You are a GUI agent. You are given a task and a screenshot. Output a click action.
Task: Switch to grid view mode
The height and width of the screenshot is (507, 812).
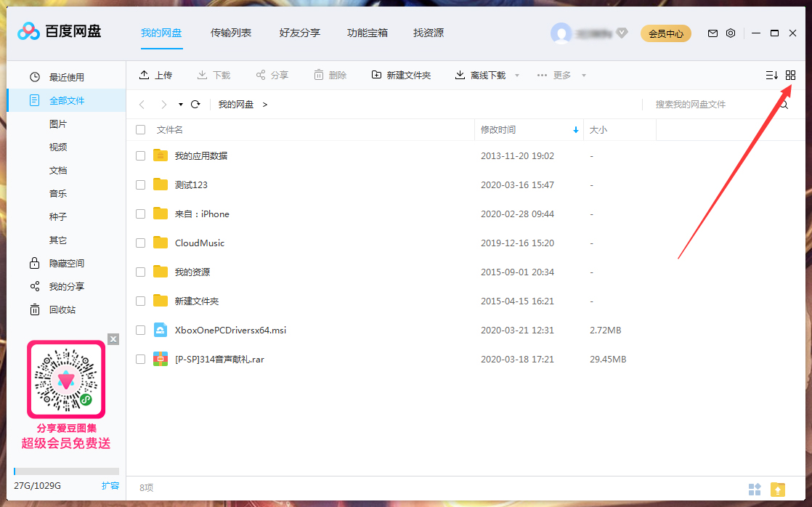790,75
